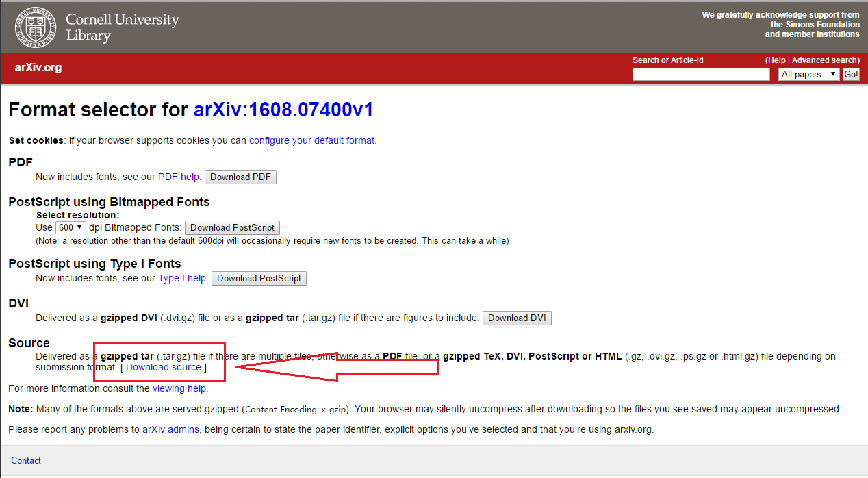
Task: Expand the 600 dpi resolution dropdown
Action: pos(71,227)
